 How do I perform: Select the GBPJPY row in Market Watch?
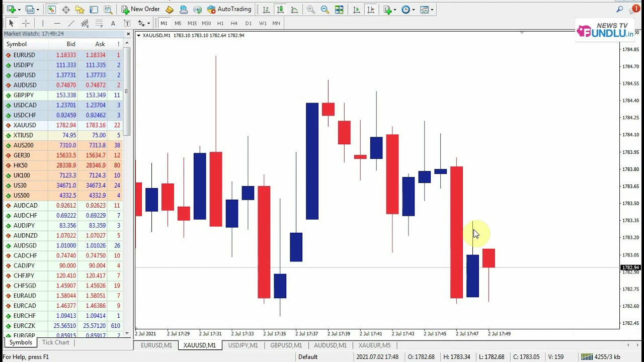(x=62, y=95)
